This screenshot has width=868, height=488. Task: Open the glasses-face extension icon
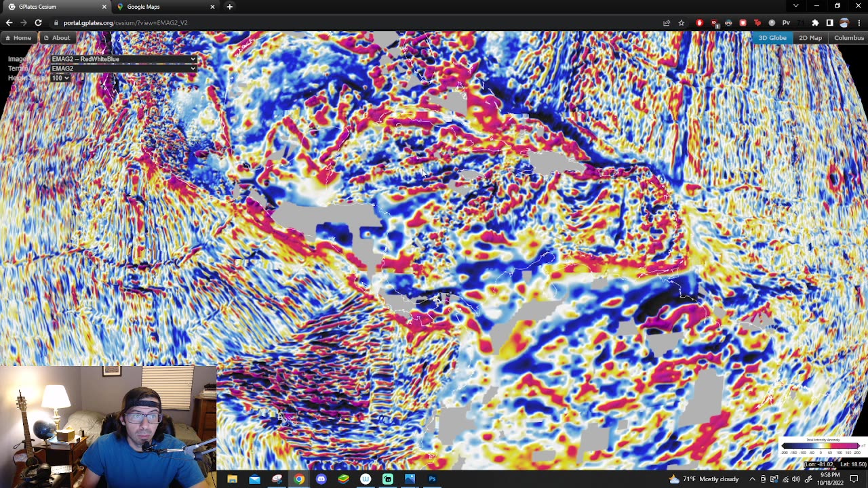click(x=728, y=22)
